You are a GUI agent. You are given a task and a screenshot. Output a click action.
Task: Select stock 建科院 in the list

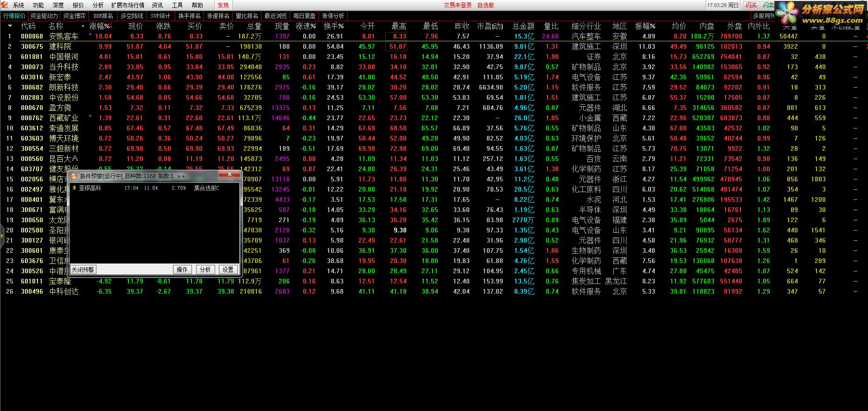(x=60, y=46)
